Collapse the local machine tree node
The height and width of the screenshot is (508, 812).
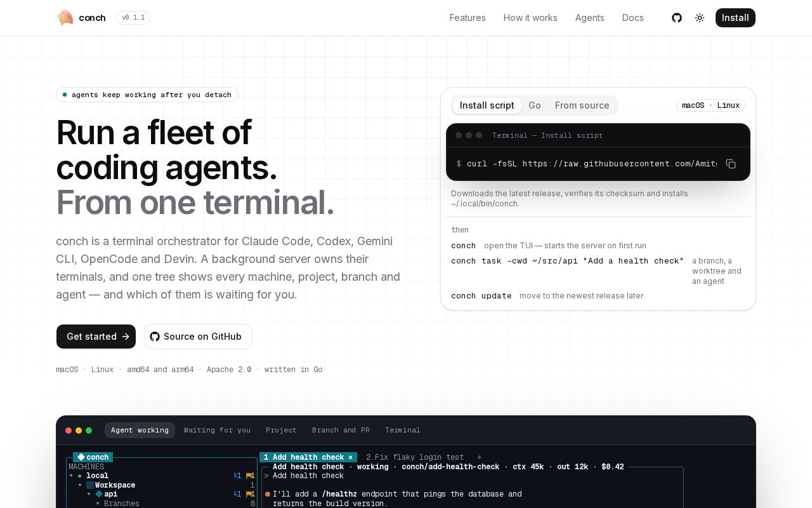[71, 476]
